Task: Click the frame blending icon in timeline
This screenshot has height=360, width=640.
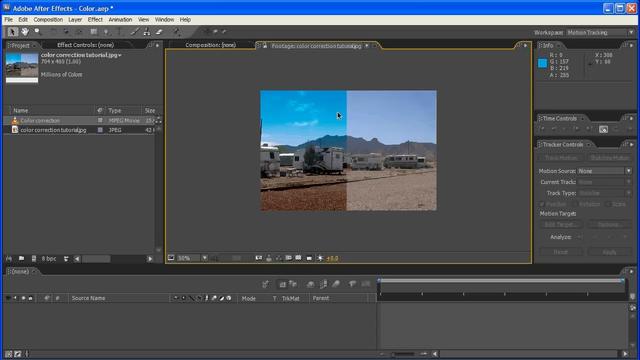Action: [x=323, y=284]
